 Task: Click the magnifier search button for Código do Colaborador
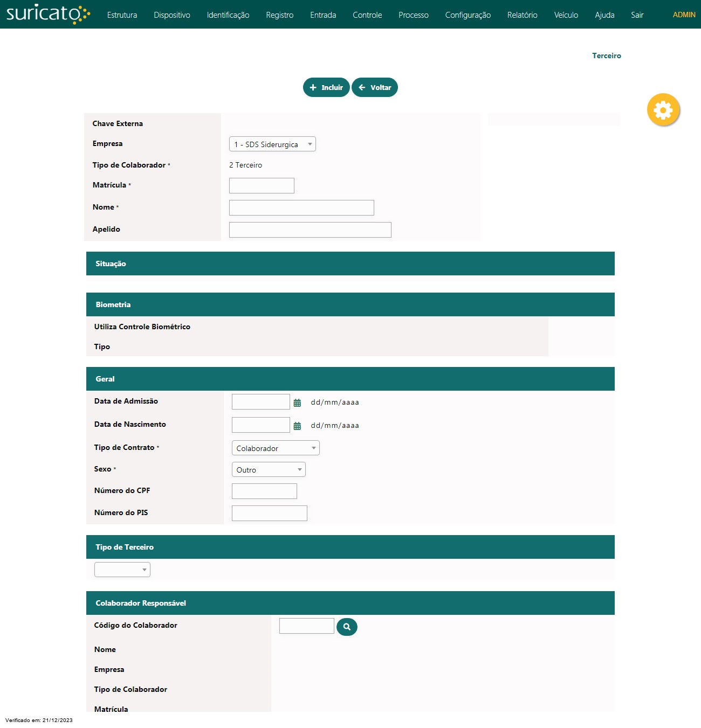(347, 627)
